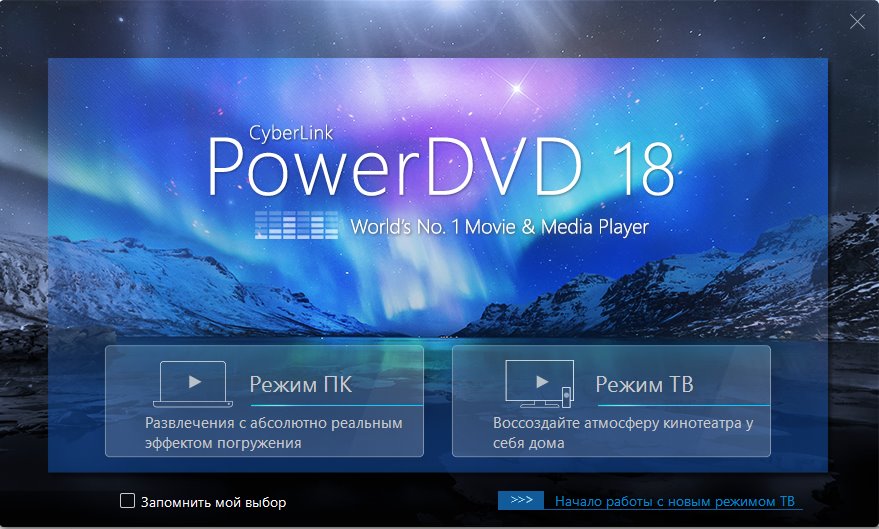Click the laptop icon for PC mode
The height and width of the screenshot is (529, 879).
[194, 384]
